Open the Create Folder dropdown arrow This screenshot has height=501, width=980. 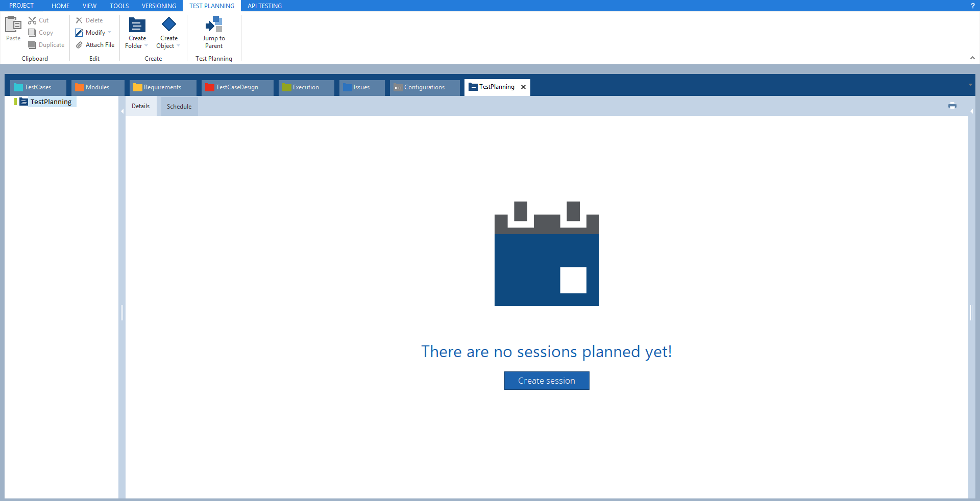coord(146,46)
